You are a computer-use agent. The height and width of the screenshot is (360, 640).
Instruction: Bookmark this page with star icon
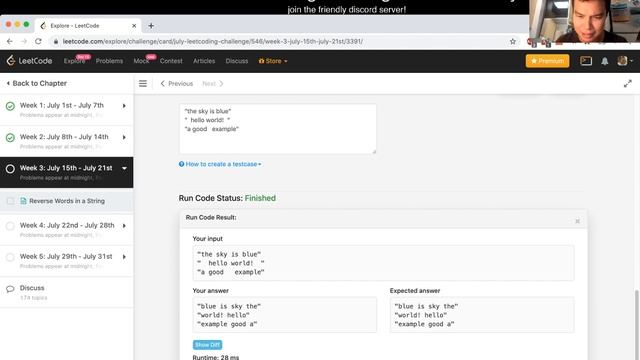(513, 41)
